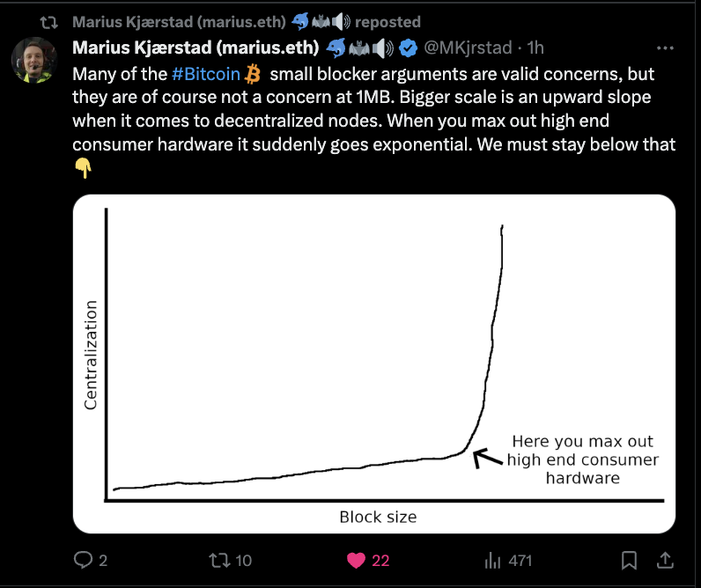Viewport: 701px width, 588px height.
Task: Open view analytics bar chart icon
Action: [x=493, y=560]
